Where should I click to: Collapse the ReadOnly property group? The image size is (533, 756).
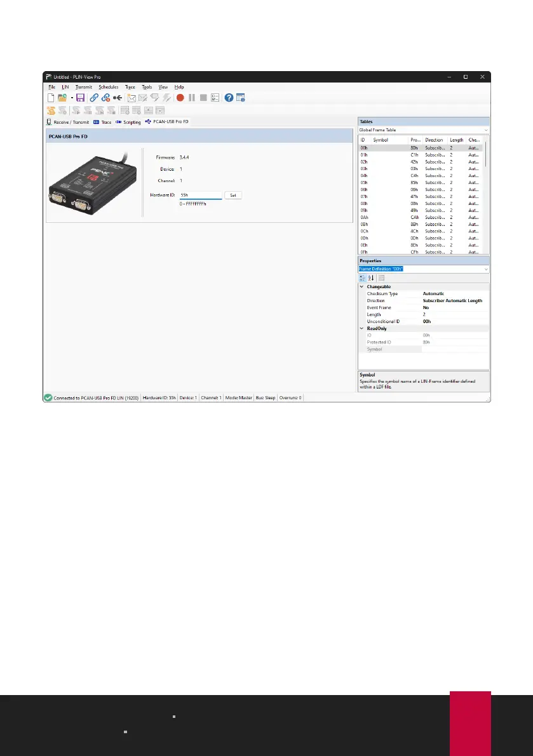[361, 328]
